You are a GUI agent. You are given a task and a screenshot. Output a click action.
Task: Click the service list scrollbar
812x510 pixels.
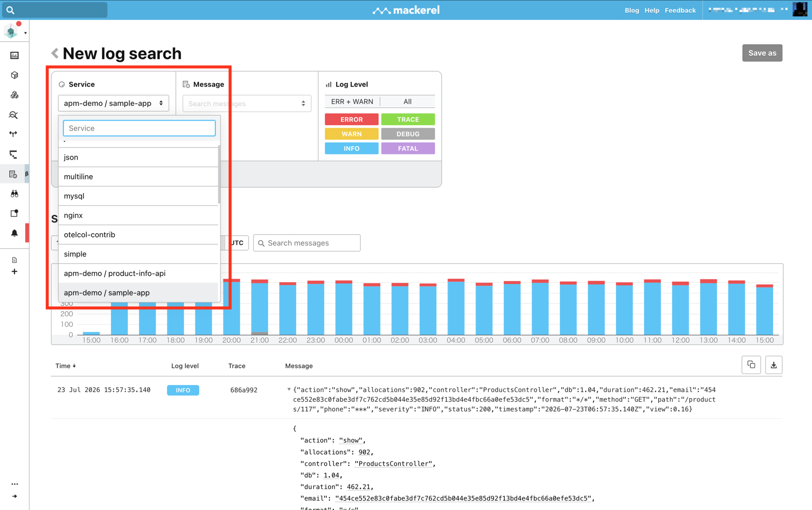coord(219,175)
